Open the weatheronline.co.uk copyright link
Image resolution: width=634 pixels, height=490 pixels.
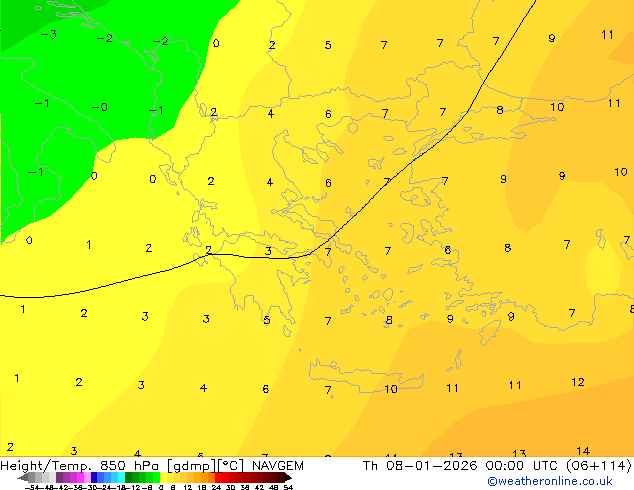550,481
